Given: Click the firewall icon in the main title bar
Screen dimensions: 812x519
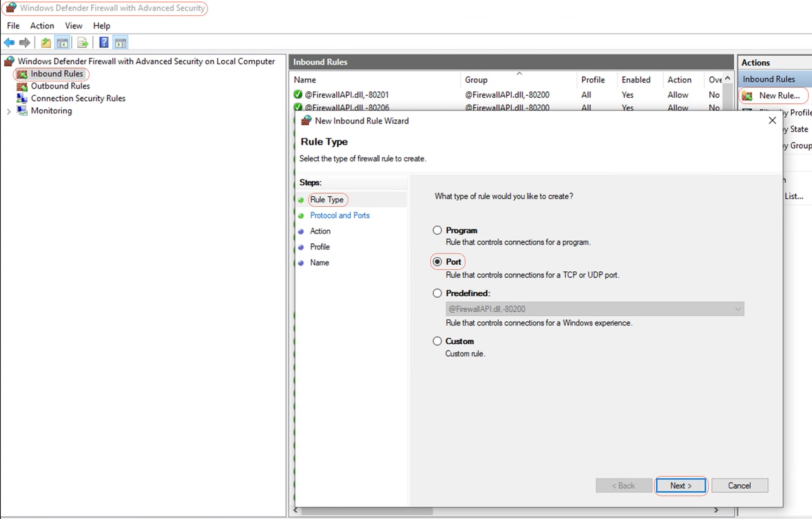Looking at the screenshot, I should pos(11,8).
